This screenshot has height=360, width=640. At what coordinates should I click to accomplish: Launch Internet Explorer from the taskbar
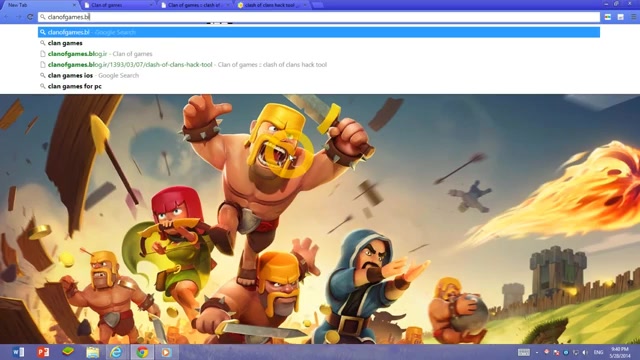[x=116, y=352]
